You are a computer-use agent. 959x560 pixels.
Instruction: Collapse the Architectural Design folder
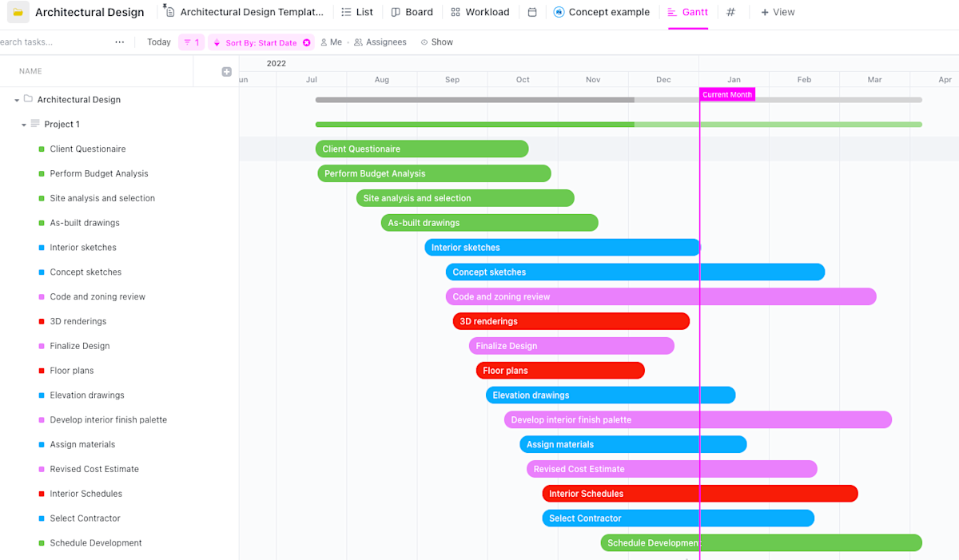16,99
